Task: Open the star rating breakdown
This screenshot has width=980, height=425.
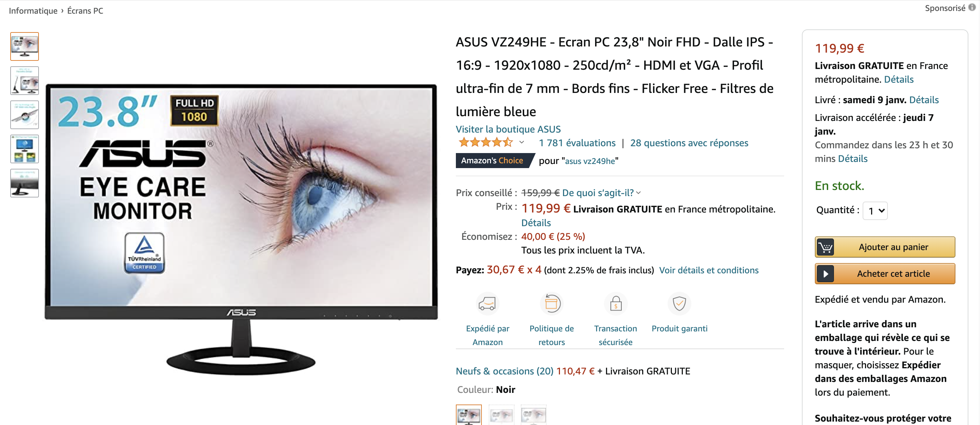Action: [486, 143]
